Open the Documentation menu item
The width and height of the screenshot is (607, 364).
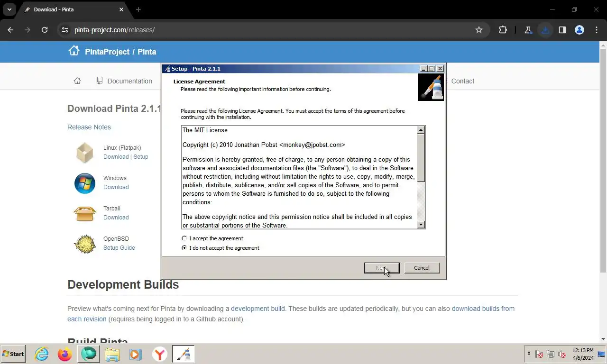(124, 81)
